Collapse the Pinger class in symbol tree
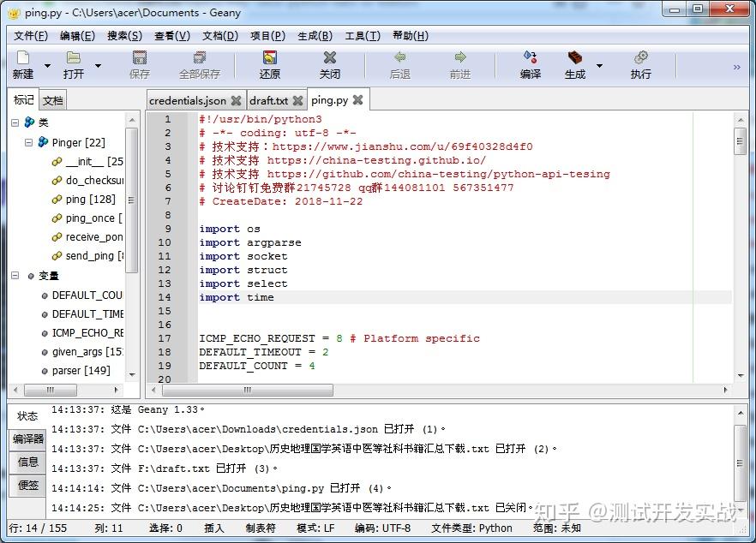 28,142
